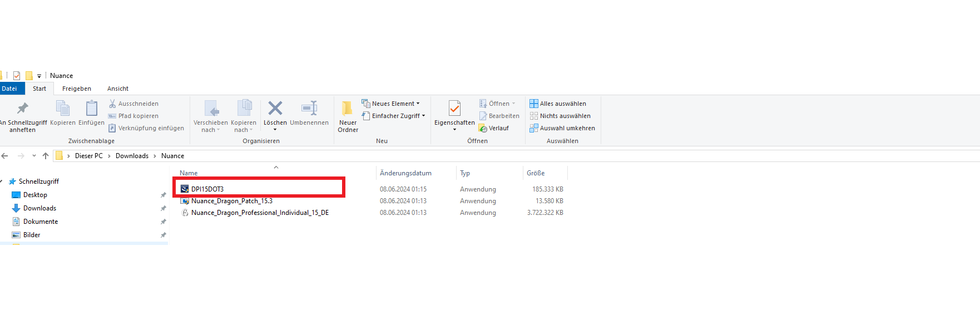Click the Eigenschaften checkmark icon

click(454, 108)
